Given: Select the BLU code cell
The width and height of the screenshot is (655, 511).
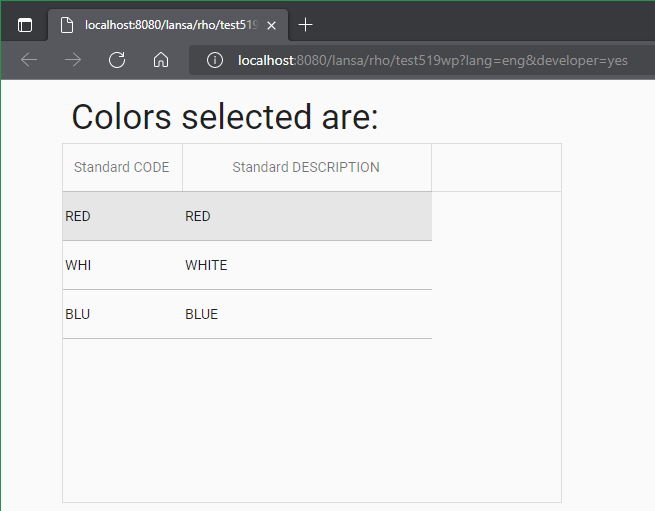Looking at the screenshot, I should [x=122, y=314].
